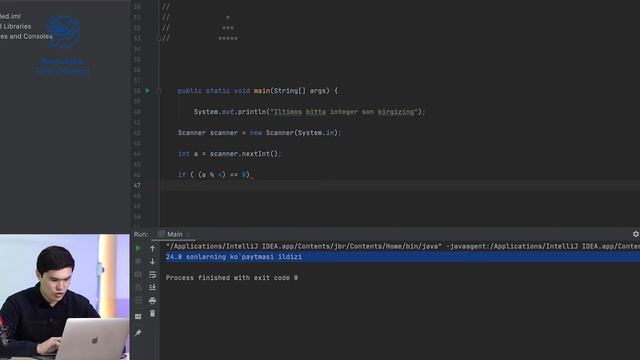Click the Print console output icon
640x360 pixels.
pyautogui.click(x=152, y=301)
